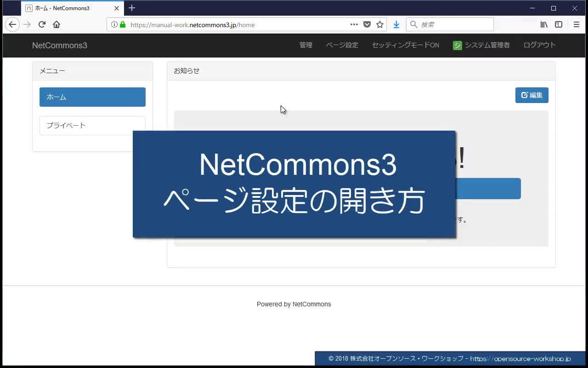
Task: Go to the browser home page icon
Action: (x=57, y=24)
